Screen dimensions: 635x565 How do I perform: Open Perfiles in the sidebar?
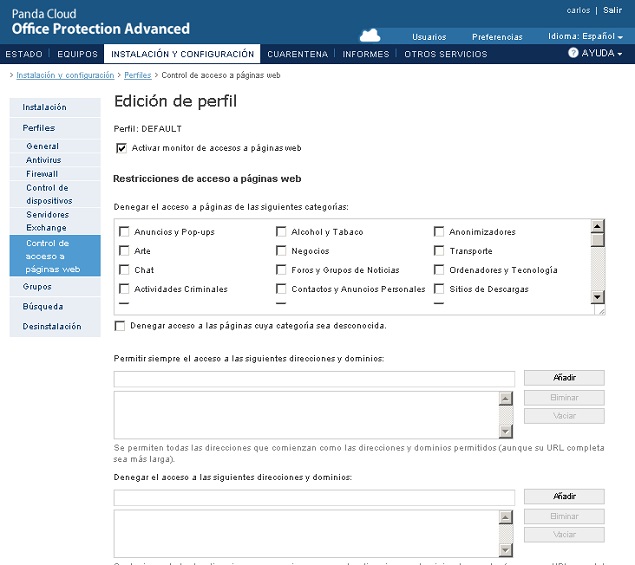click(55, 128)
